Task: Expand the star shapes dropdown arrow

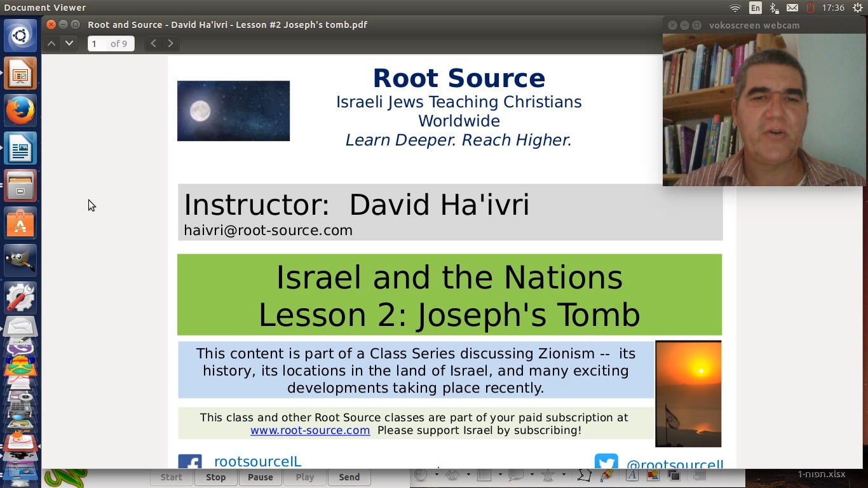Action: 563,475
